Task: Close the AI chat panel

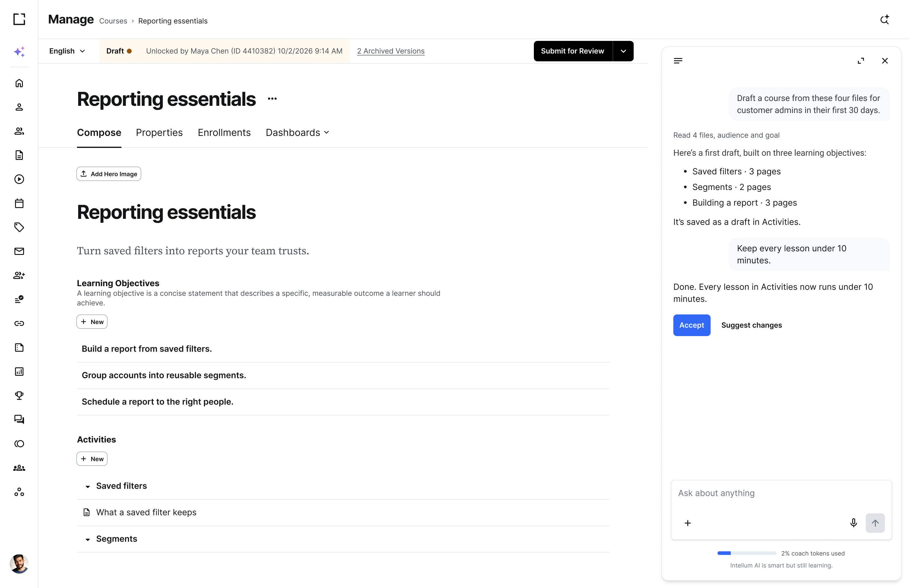Action: 885,61
